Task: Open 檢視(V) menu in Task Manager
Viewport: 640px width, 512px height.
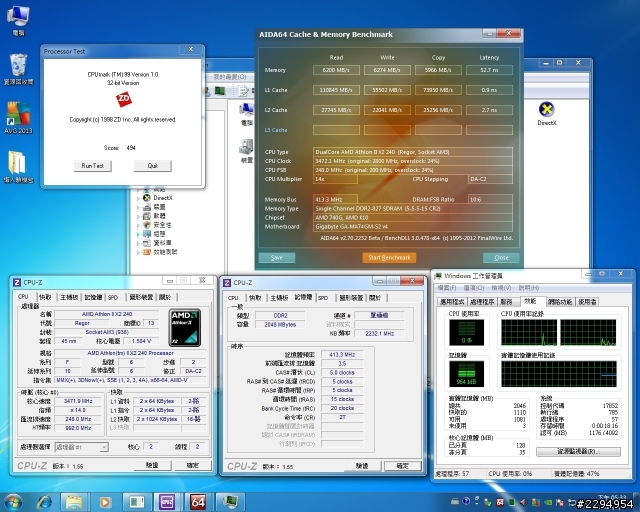Action: [501, 288]
